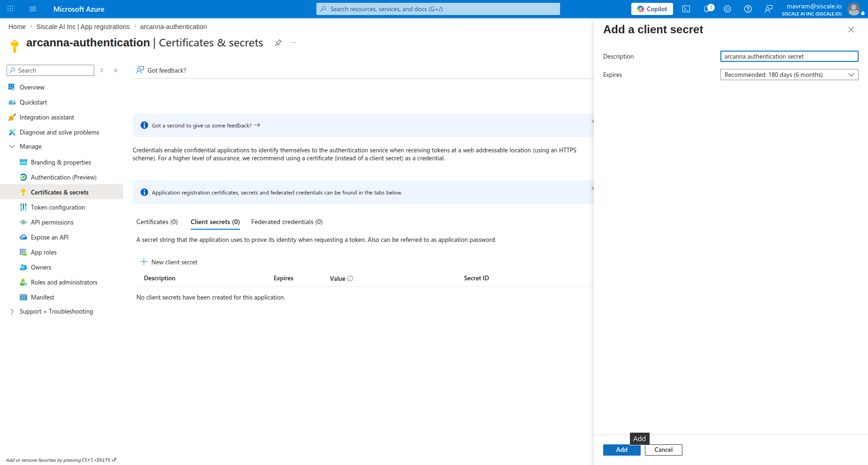Click the Integration assistant rocket icon
Viewport: 868px width, 465px height.
(x=12, y=117)
